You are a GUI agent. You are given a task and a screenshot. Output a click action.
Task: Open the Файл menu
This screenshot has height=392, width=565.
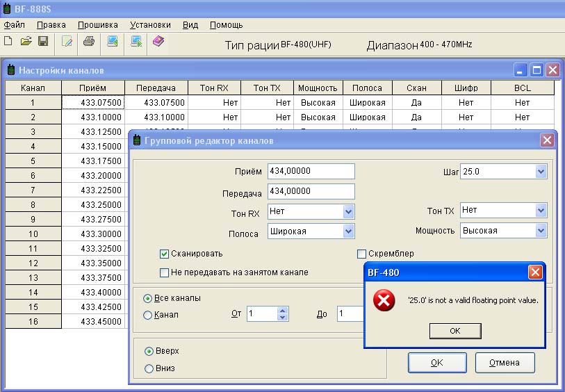click(x=14, y=25)
